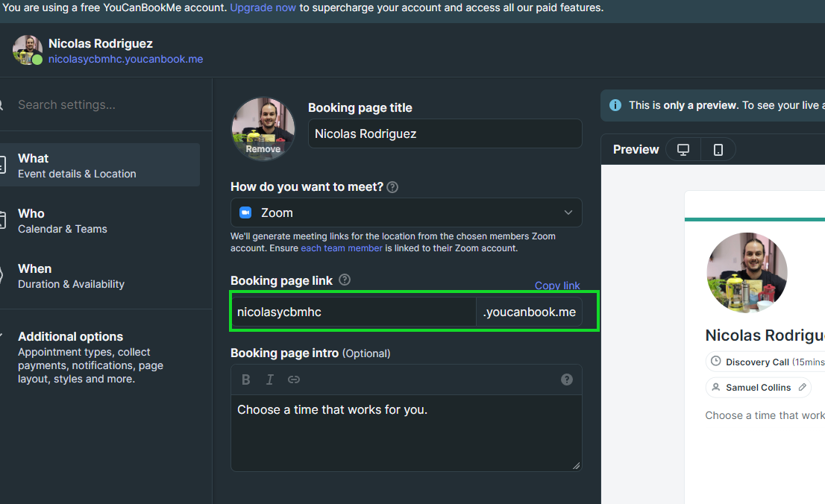This screenshot has height=504, width=825.
Task: Click the each team member link
Action: coord(342,248)
